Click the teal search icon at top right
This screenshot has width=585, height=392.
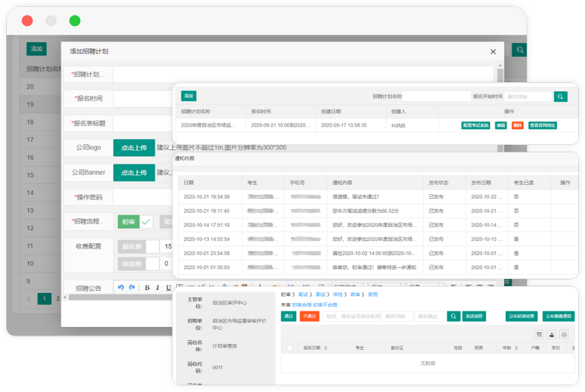click(x=521, y=50)
